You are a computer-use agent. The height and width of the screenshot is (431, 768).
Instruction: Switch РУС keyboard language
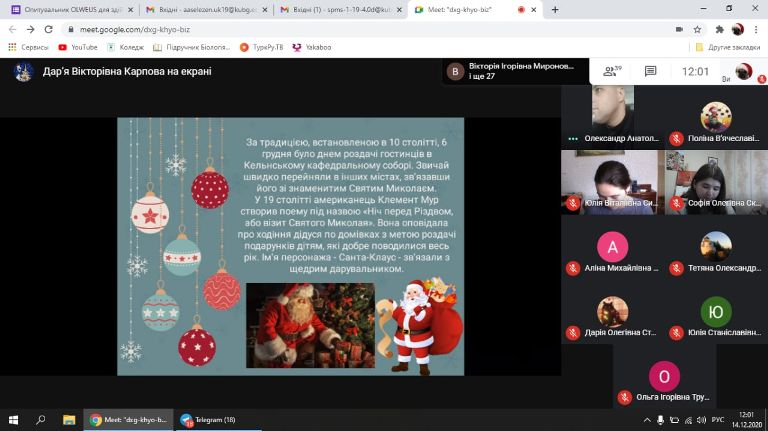pyautogui.click(x=718, y=420)
